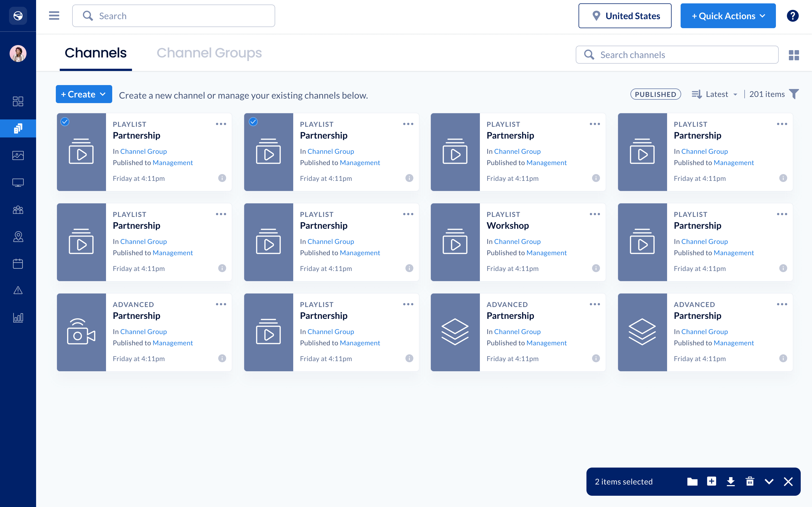This screenshot has height=507, width=812.
Task: Open the hamburger menu
Action: 54,16
